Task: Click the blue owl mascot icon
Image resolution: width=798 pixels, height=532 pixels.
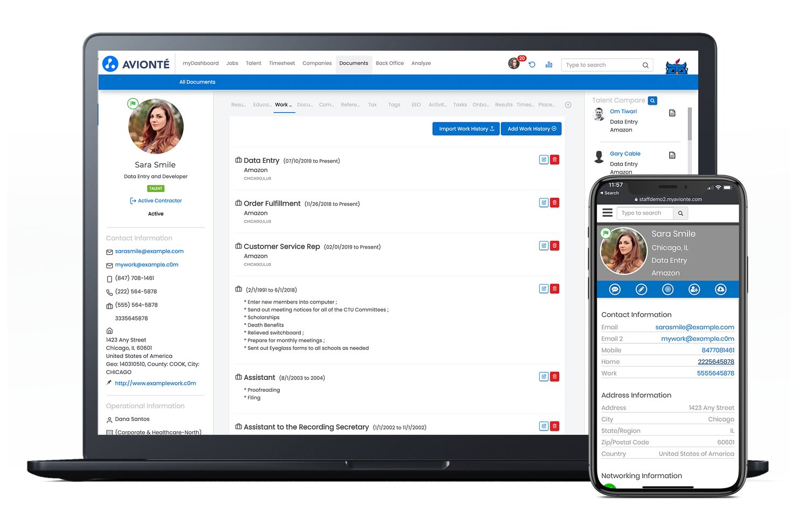Action: click(x=677, y=67)
